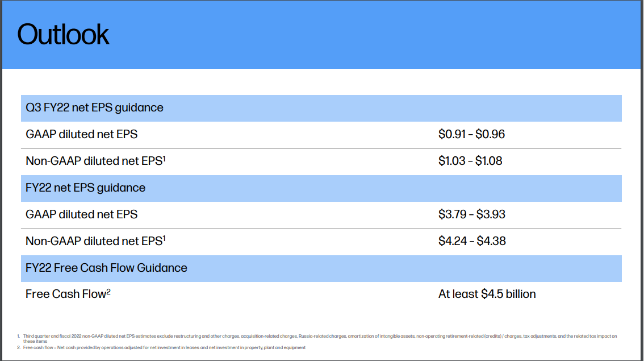
Task: Select the $0.91 – $0.96 value
Action: coord(471,135)
